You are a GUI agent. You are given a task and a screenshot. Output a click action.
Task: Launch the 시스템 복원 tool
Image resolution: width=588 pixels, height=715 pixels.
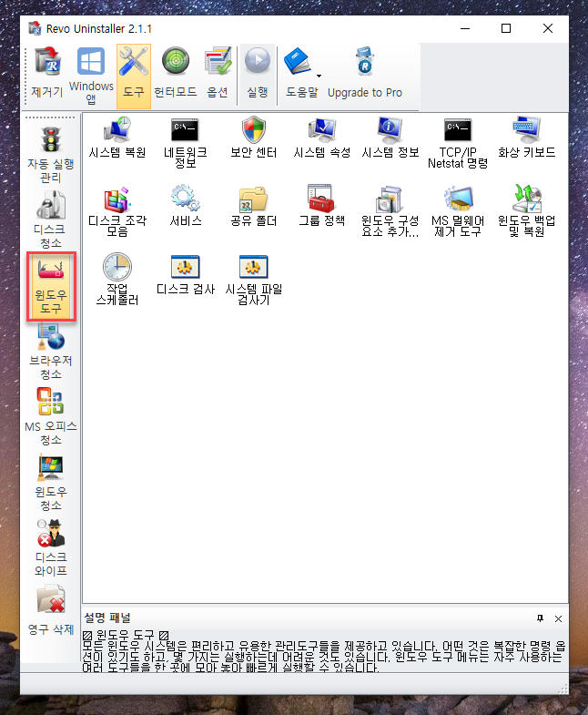click(x=117, y=137)
